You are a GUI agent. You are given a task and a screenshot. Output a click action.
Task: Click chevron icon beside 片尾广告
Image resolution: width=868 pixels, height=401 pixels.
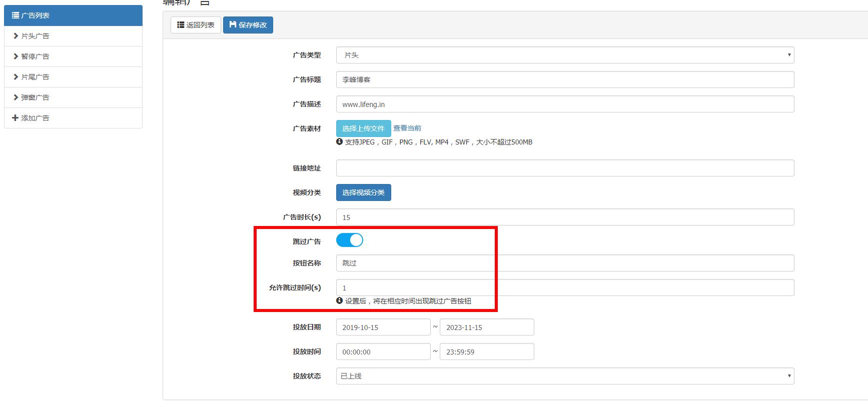tap(16, 77)
